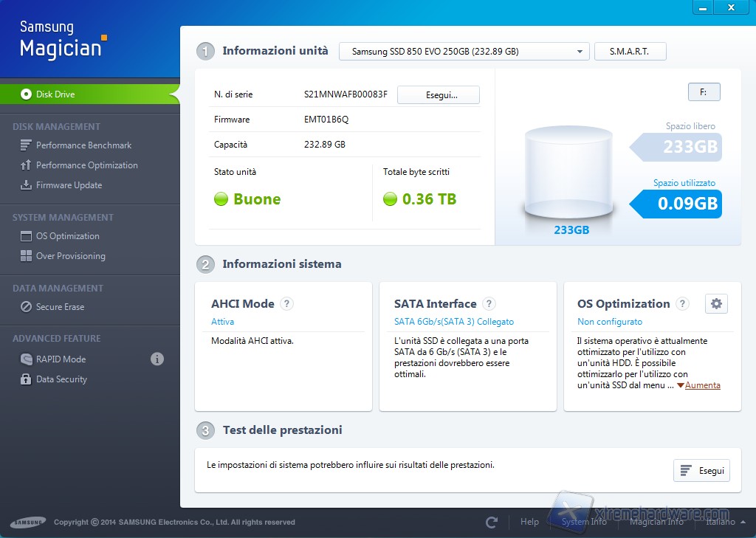
Task: Open the SSD drive selection dropdown
Action: (x=464, y=51)
